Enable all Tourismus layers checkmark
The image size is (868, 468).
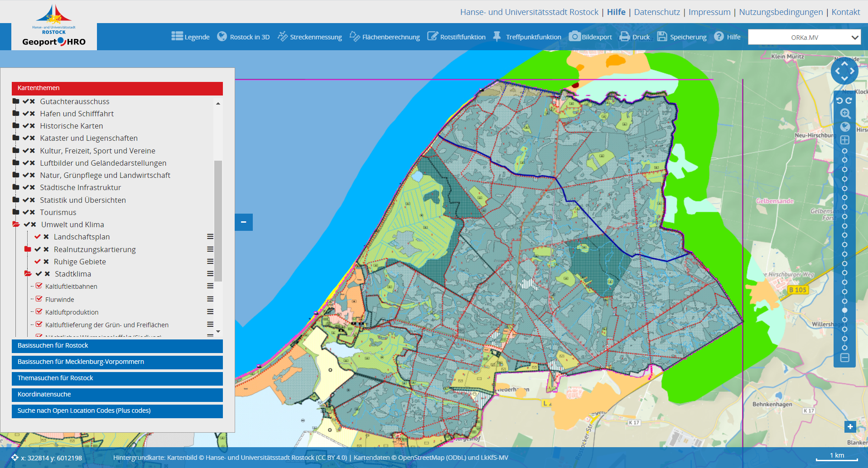[x=26, y=212]
